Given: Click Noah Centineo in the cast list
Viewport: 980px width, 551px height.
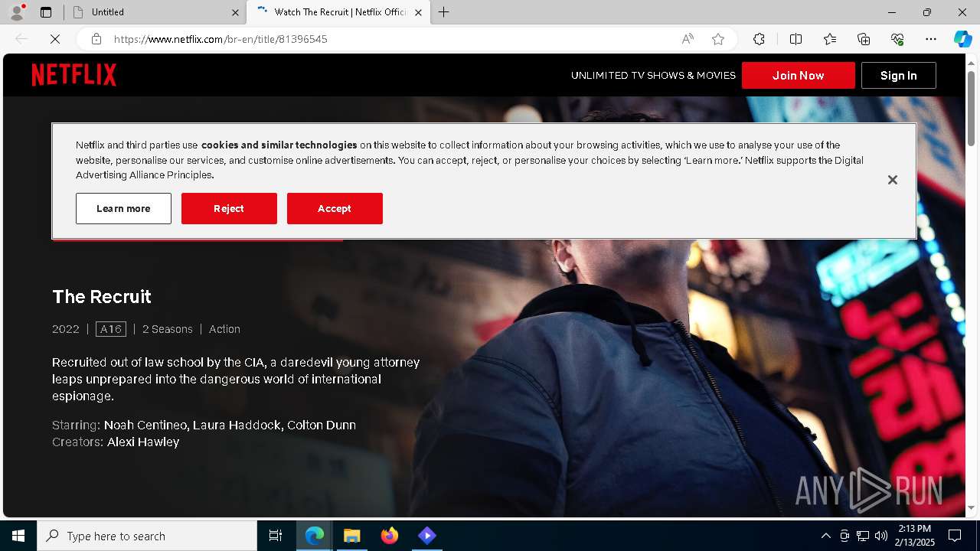Looking at the screenshot, I should click(x=145, y=425).
